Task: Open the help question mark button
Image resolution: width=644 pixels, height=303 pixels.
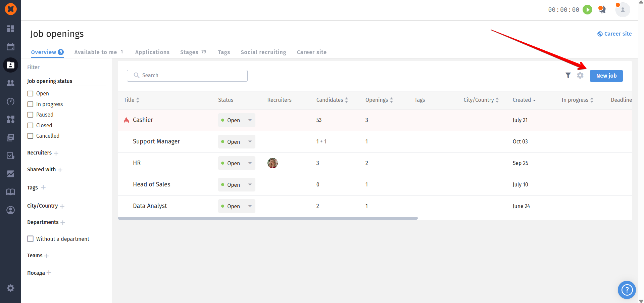Action: [x=627, y=290]
